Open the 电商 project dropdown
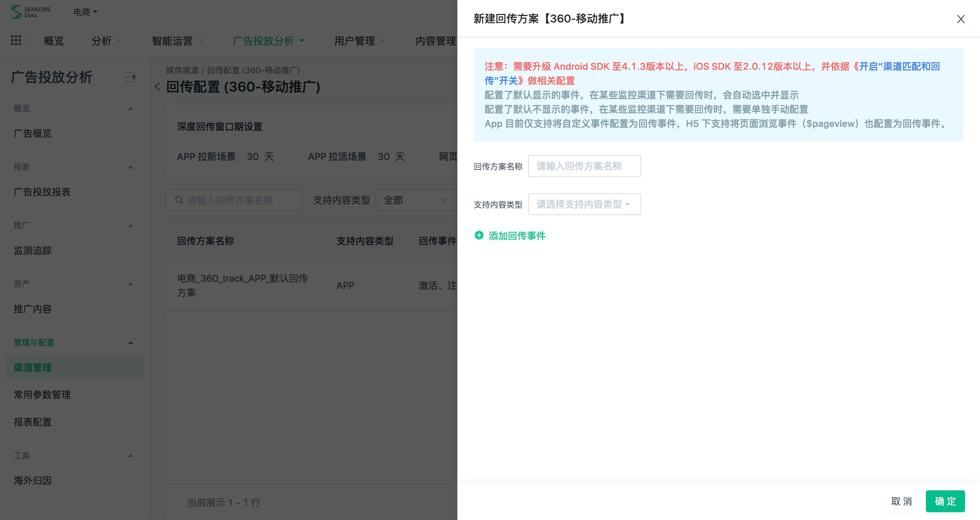 coord(85,12)
